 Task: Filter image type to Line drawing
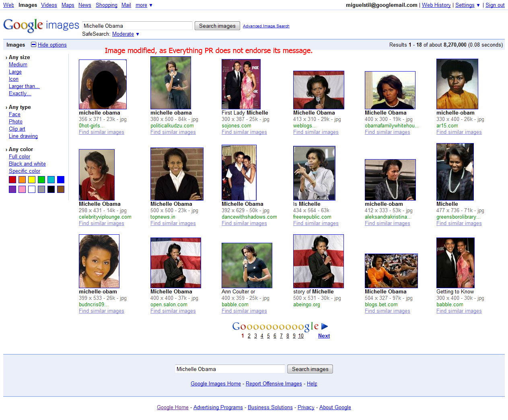click(23, 136)
